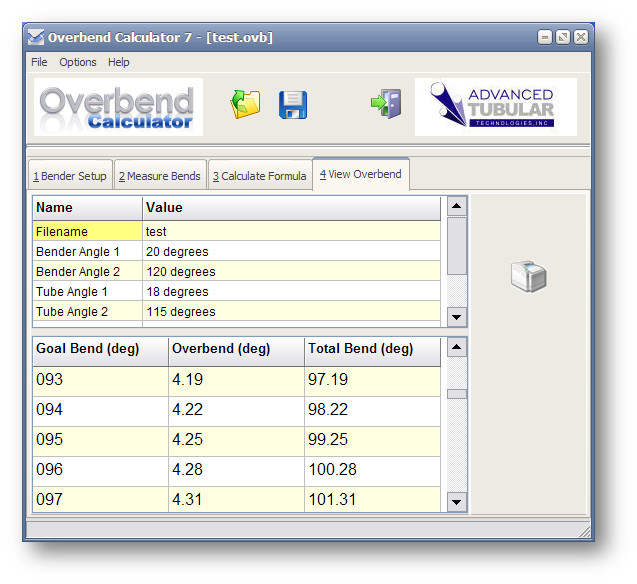Click the overbend value 4.31
Image resolution: width=637 pixels, height=584 pixels.
tap(236, 500)
